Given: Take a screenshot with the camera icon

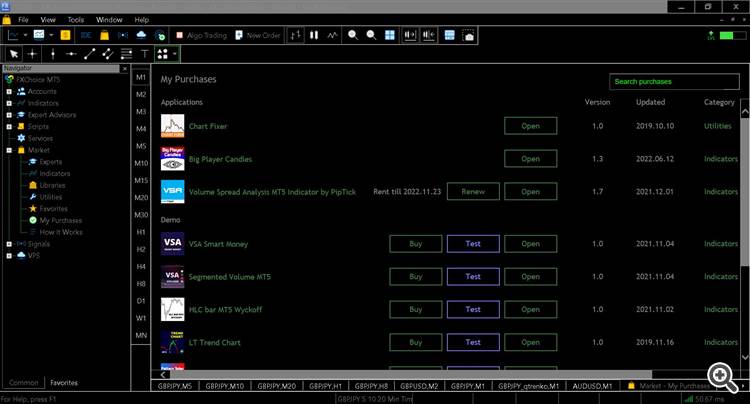Looking at the screenshot, I should click(x=469, y=35).
